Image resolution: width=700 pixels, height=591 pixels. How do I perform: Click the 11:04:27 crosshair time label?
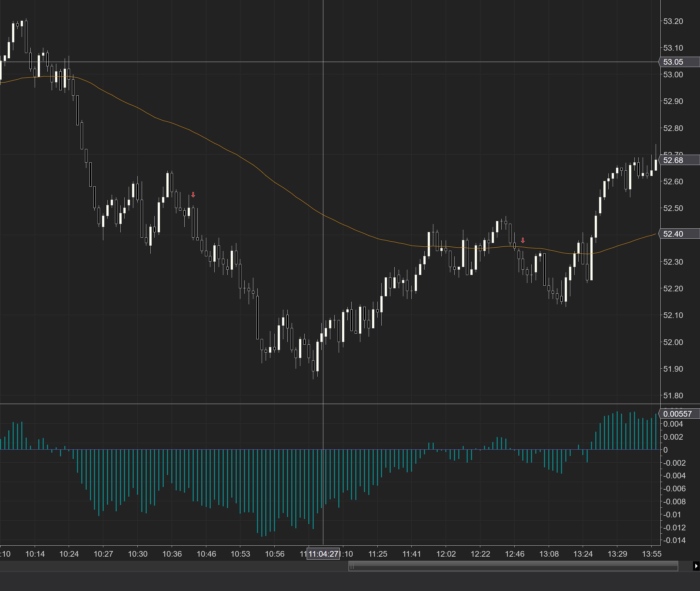(323, 554)
